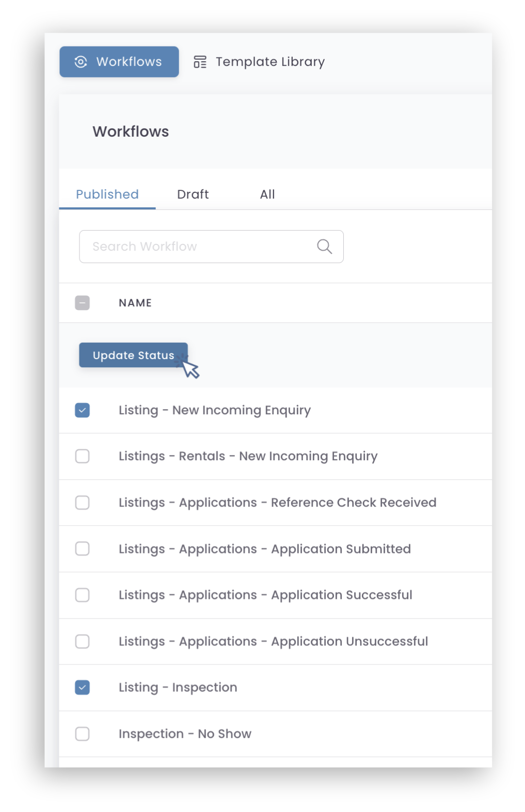Image resolution: width=525 pixels, height=812 pixels.
Task: Click the Update Status button
Action: (133, 355)
